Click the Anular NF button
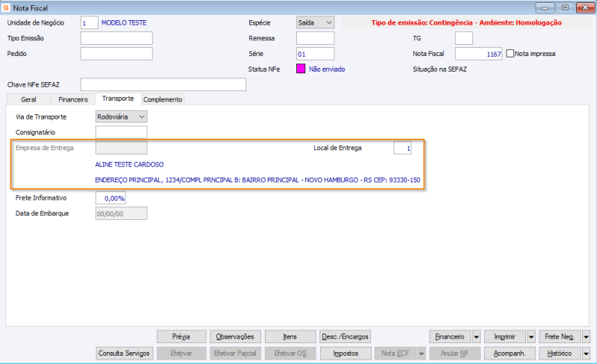This screenshot has width=597, height=364. [455, 354]
